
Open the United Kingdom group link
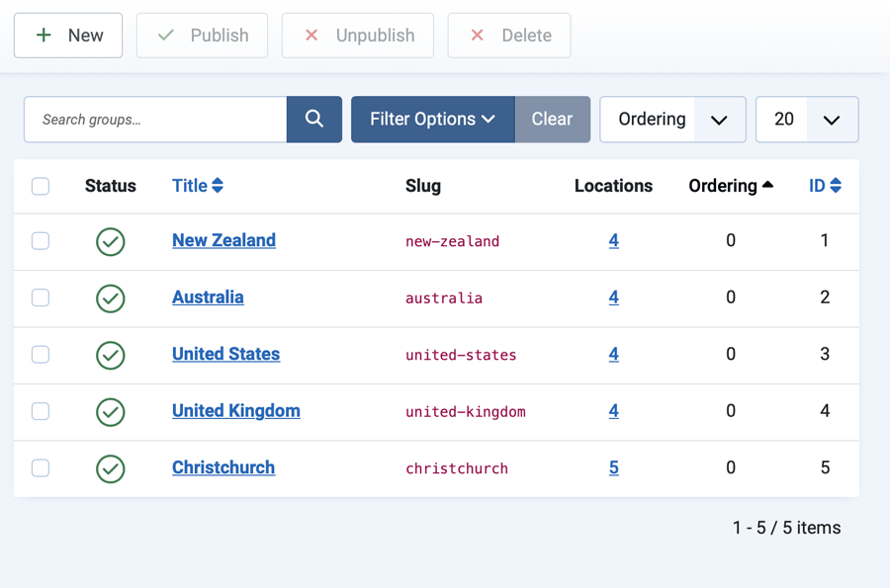235,411
